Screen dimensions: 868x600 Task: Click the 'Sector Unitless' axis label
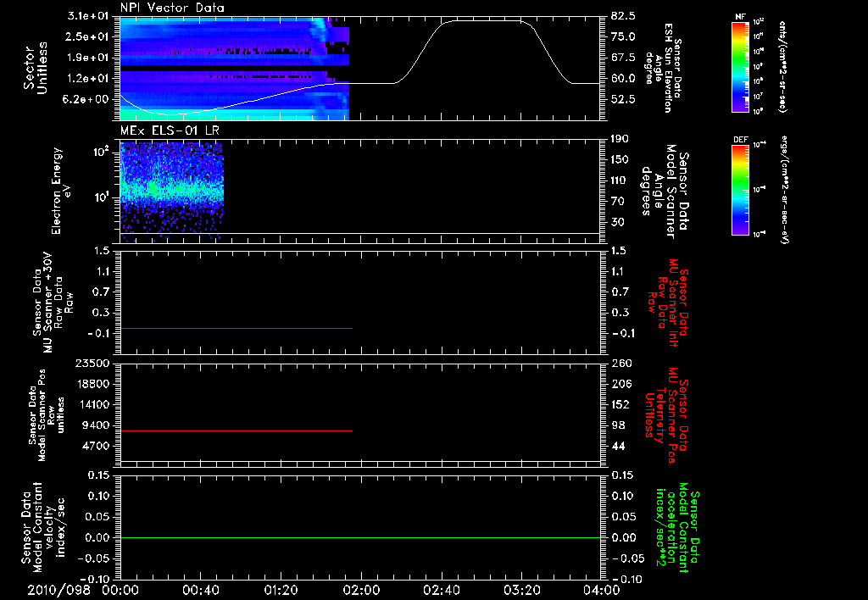[36, 68]
